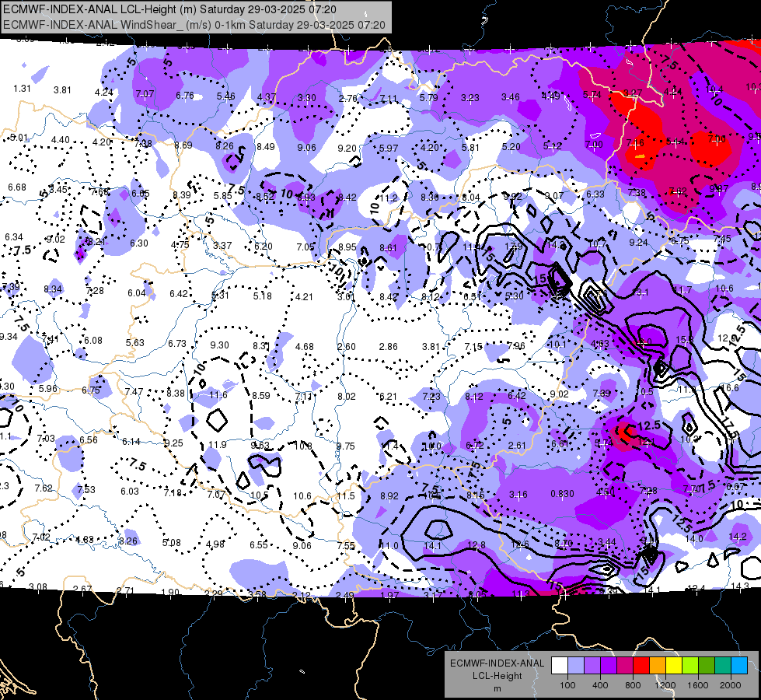Select the vivid purple legend swatch
Image resolution: width=761 pixels, height=700 pixels.
point(609,666)
